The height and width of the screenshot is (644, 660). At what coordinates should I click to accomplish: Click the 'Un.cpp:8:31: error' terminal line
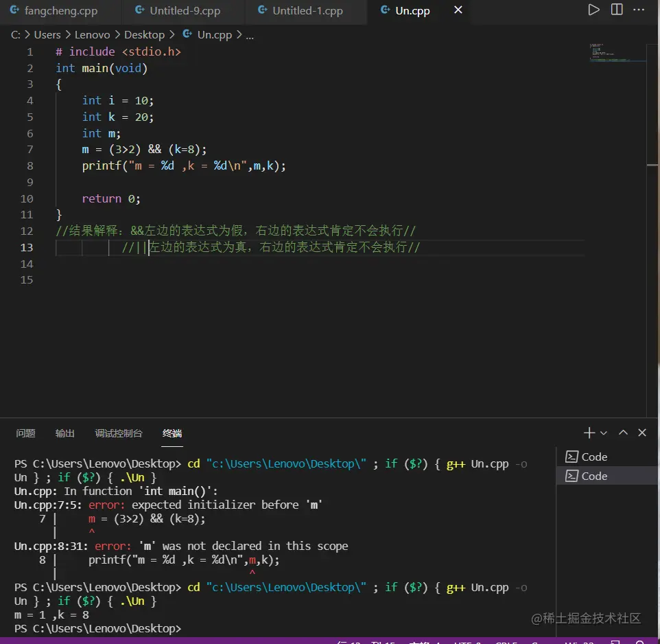(x=181, y=546)
